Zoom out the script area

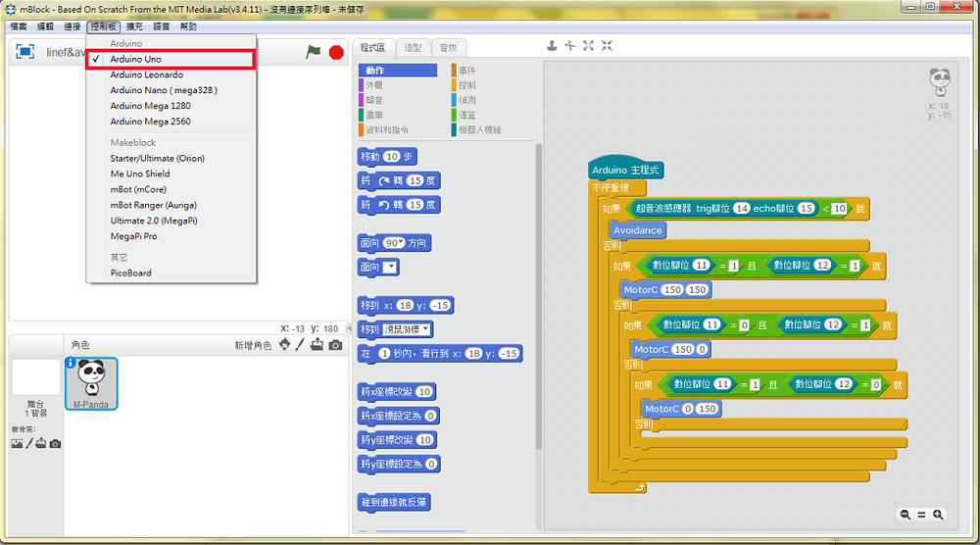pyautogui.click(x=905, y=515)
